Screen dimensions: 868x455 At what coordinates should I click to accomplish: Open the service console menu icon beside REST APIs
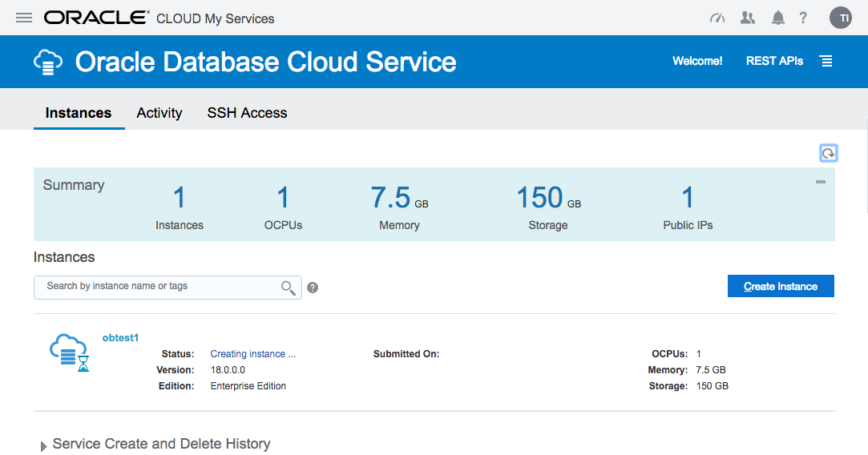click(826, 61)
